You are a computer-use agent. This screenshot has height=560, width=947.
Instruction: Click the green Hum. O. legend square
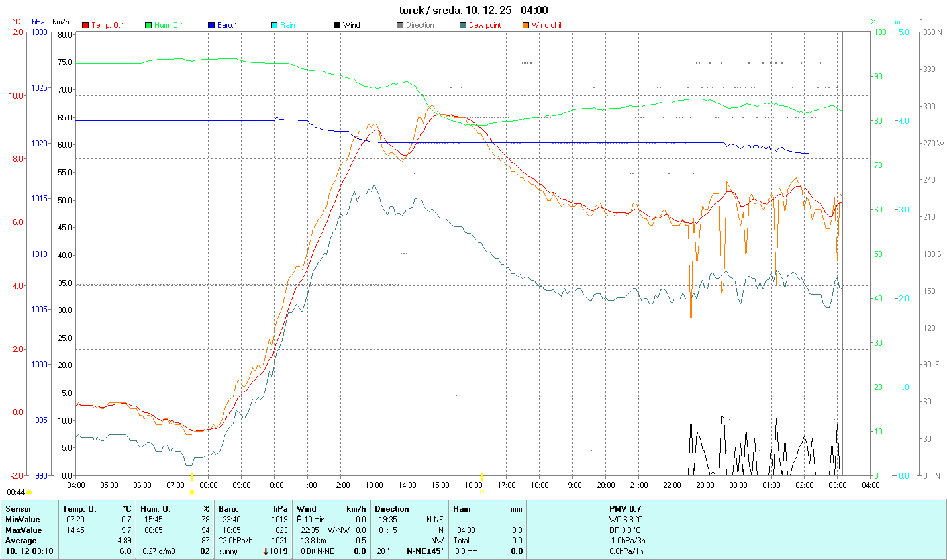(x=148, y=25)
